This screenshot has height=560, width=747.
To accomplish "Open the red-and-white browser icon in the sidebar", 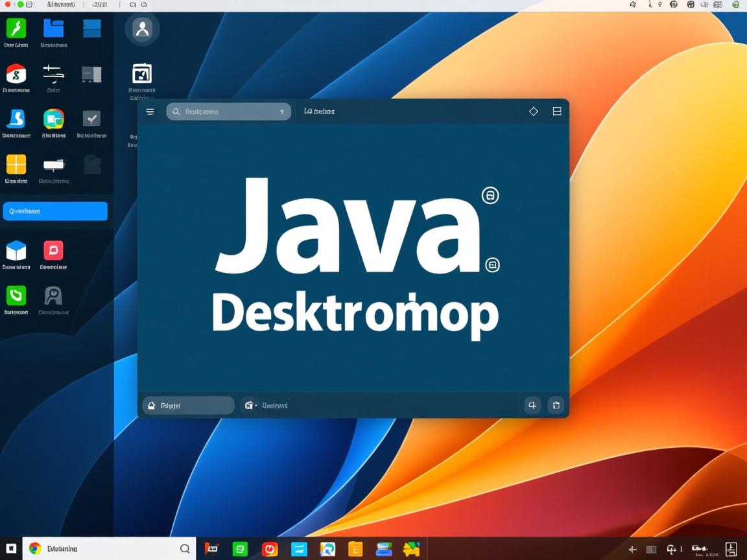I will 16,75.
